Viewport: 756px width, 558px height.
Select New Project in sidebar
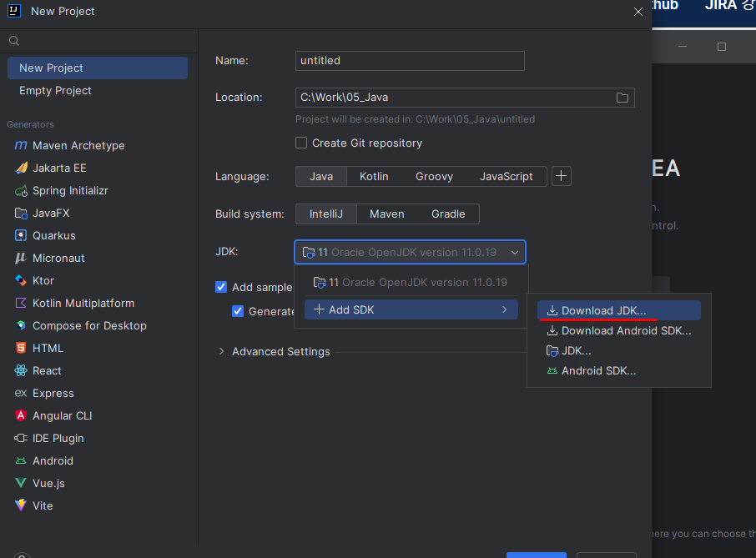point(98,68)
